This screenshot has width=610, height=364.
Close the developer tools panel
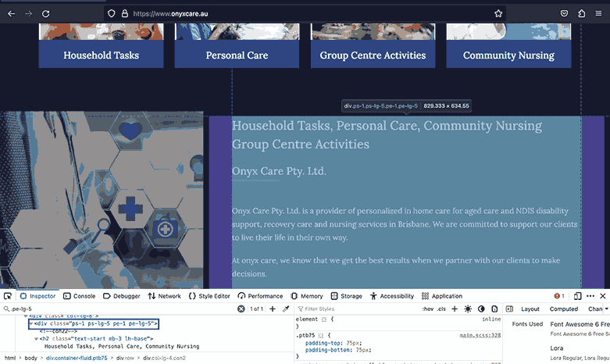(x=603, y=296)
